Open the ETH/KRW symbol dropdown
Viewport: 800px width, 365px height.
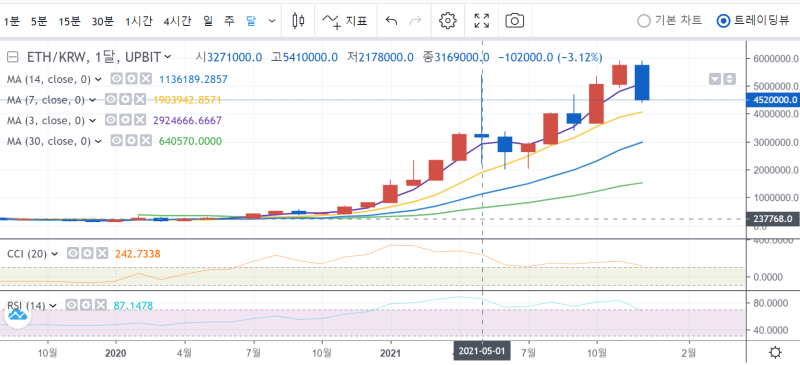pos(168,57)
